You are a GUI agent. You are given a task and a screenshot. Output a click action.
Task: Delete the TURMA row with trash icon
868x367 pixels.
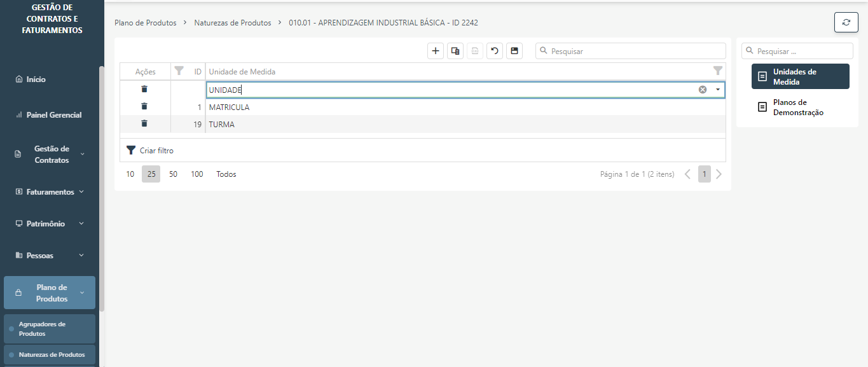tap(144, 123)
